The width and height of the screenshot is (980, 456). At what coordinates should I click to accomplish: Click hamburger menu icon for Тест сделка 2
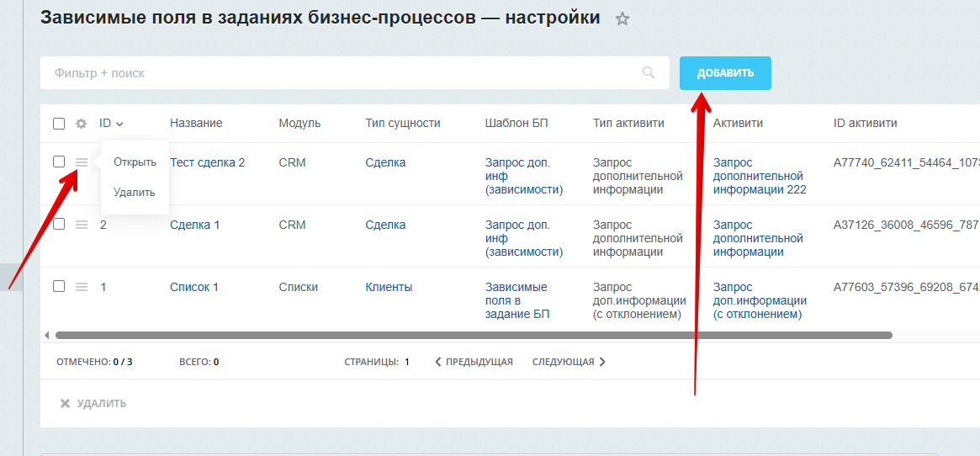[x=82, y=162]
